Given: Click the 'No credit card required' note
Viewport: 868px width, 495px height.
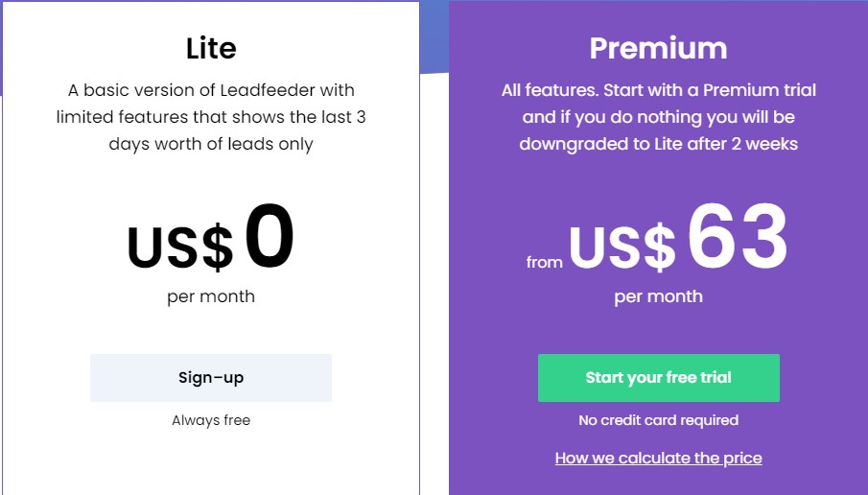Looking at the screenshot, I should [x=659, y=420].
